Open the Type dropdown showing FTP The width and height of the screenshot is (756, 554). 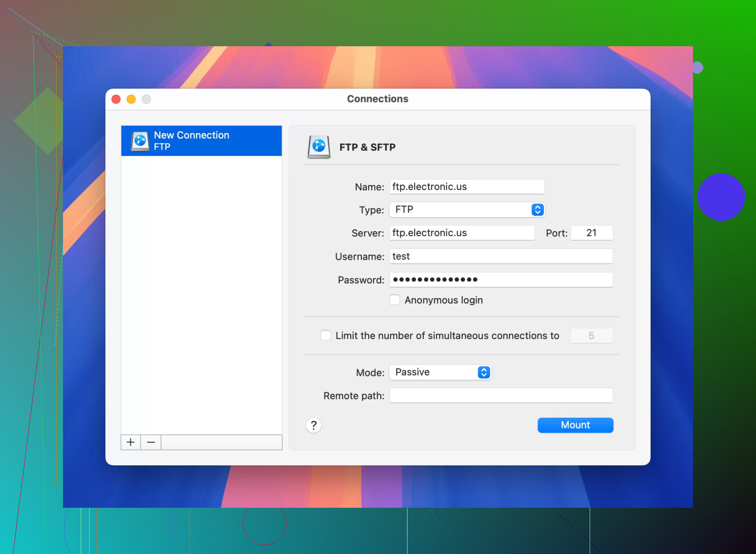click(x=467, y=210)
